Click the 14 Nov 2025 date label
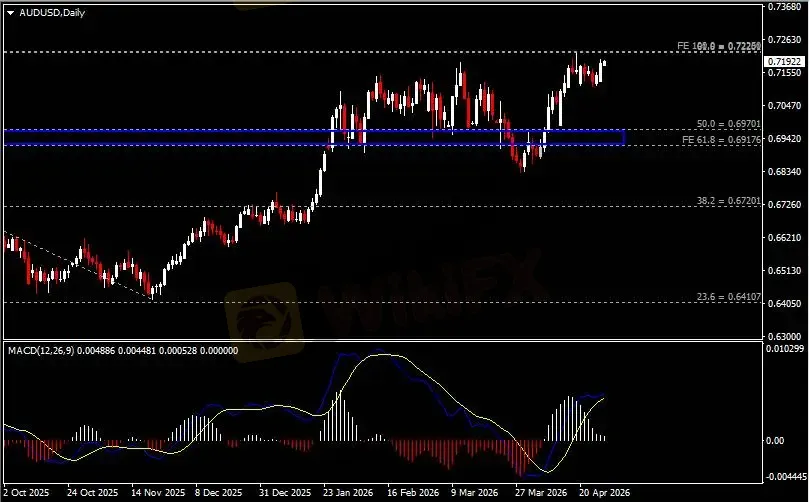The width and height of the screenshot is (810, 502). coord(158,493)
